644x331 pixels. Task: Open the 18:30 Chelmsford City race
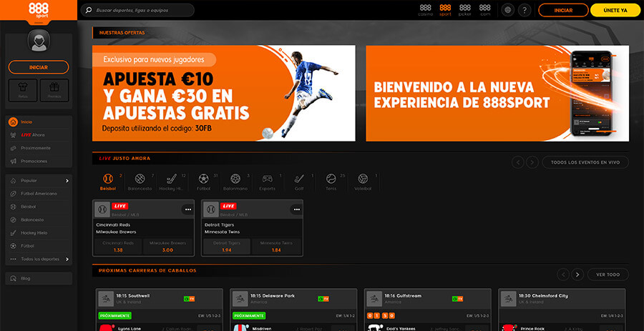pos(562,310)
